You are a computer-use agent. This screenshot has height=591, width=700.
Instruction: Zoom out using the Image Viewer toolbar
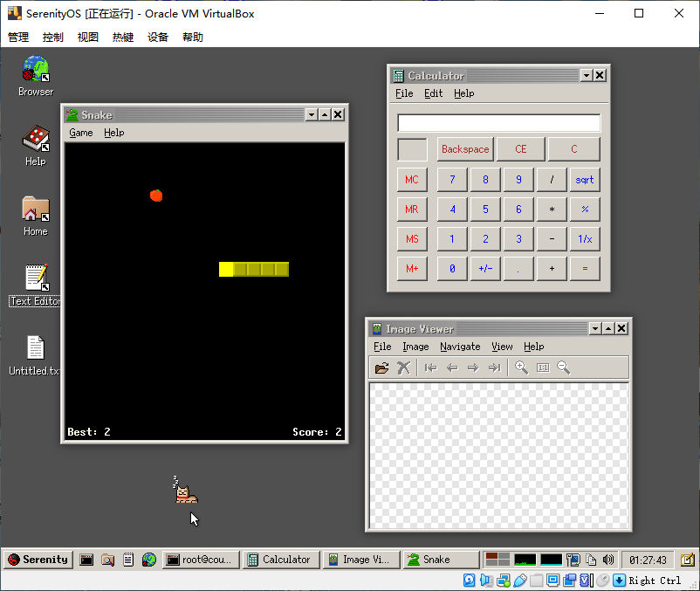pyautogui.click(x=564, y=368)
